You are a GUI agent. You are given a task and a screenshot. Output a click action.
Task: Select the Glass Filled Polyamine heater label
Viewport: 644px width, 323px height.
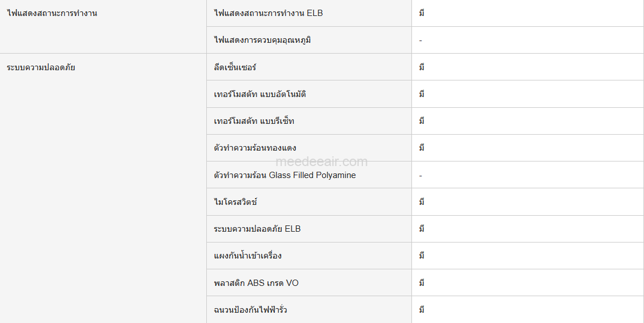tap(285, 175)
